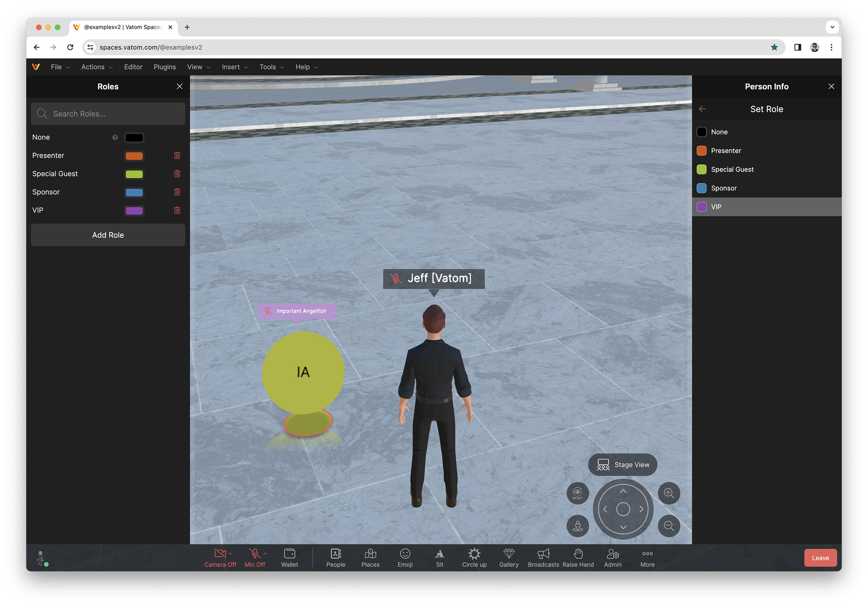Reset the camera view

tap(577, 492)
